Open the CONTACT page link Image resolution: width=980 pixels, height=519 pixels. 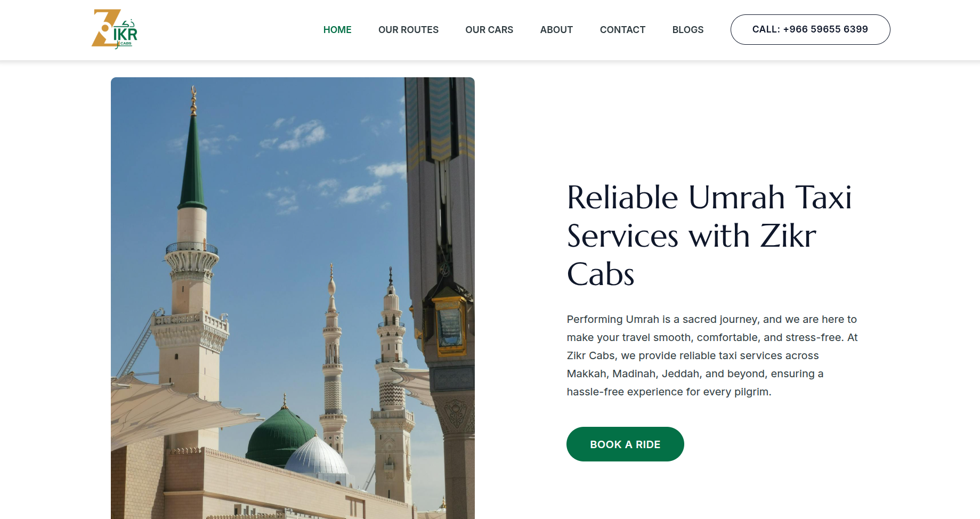point(622,30)
